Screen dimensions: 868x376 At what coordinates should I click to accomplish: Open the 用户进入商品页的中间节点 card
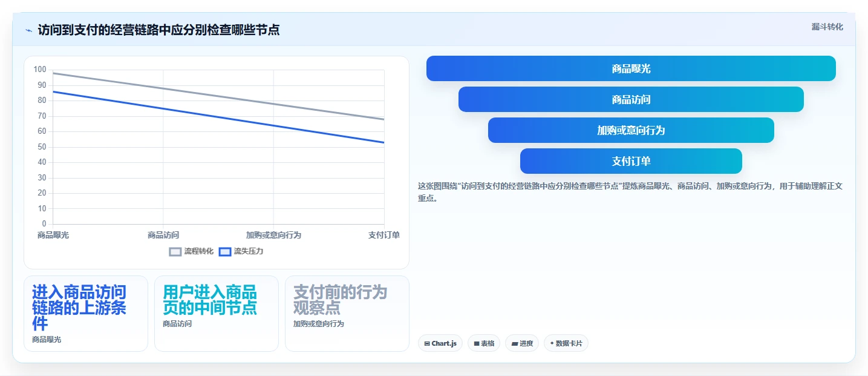point(217,314)
